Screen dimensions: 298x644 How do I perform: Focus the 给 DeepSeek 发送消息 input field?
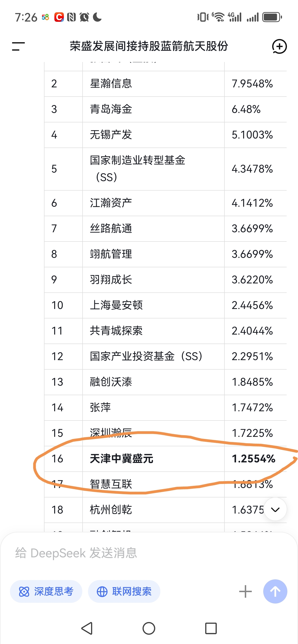[x=149, y=553]
